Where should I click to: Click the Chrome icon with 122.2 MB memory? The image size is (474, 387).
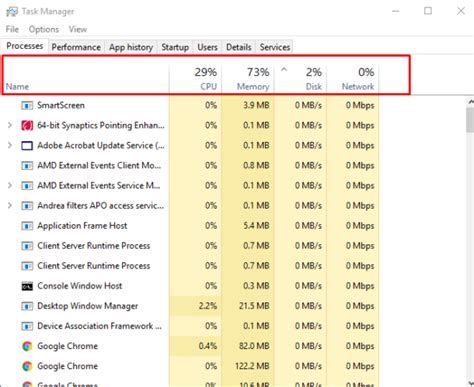pyautogui.click(x=27, y=366)
